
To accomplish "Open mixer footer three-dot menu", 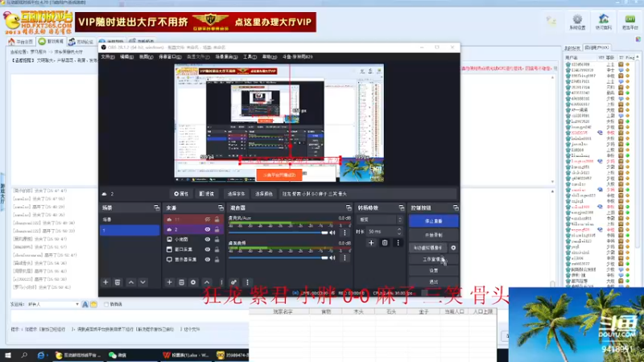I will click(247, 282).
